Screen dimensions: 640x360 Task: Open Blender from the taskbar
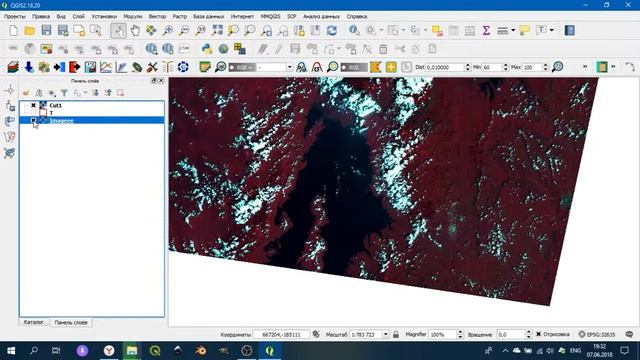coord(200,351)
